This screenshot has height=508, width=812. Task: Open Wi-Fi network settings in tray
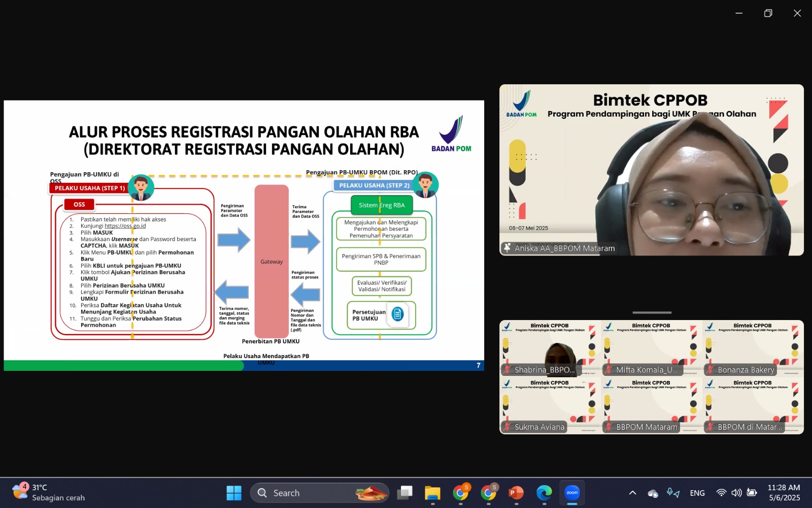[x=721, y=493]
